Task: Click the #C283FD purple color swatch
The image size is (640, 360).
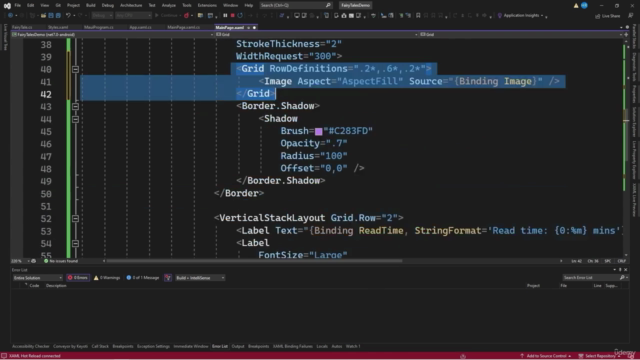Action: [x=318, y=131]
